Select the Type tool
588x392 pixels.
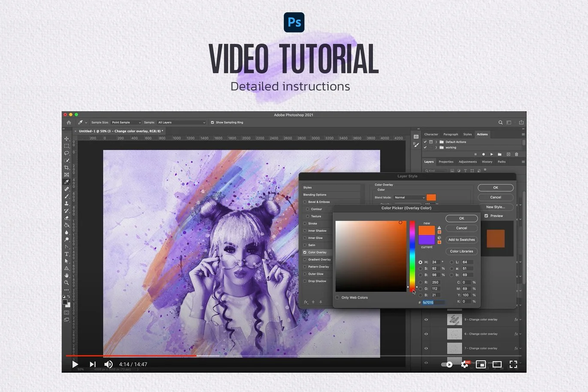tap(67, 254)
